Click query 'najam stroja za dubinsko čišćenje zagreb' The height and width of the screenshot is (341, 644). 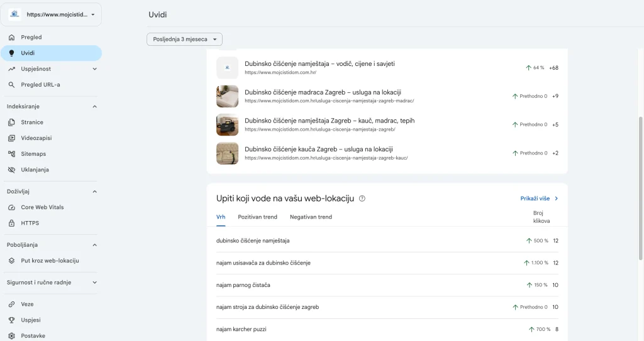point(267,307)
